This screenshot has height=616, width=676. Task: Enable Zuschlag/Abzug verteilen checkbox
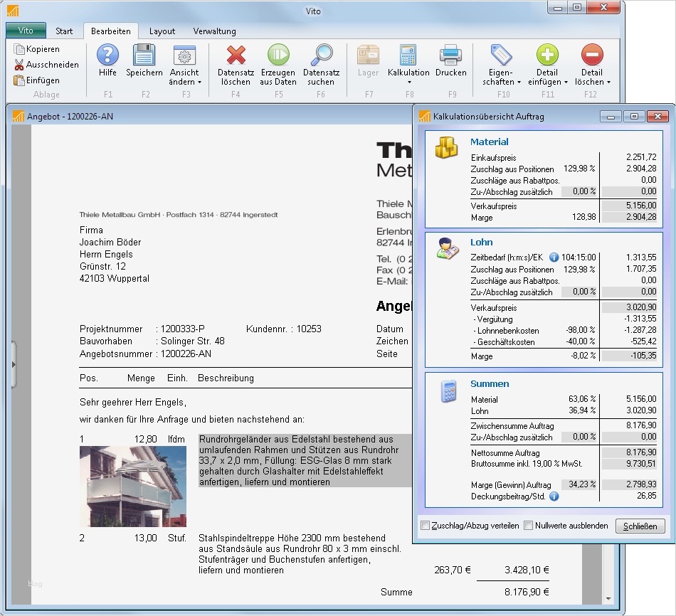426,526
